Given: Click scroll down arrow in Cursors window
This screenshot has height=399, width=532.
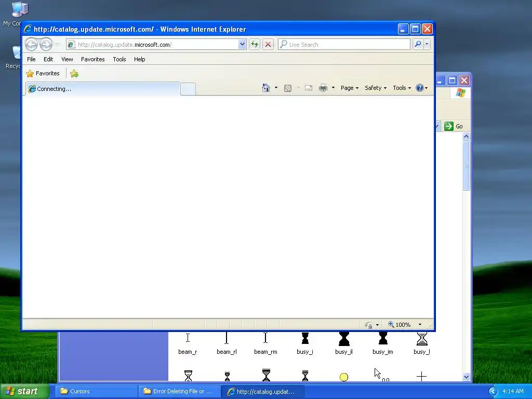Looking at the screenshot, I should click(466, 377).
